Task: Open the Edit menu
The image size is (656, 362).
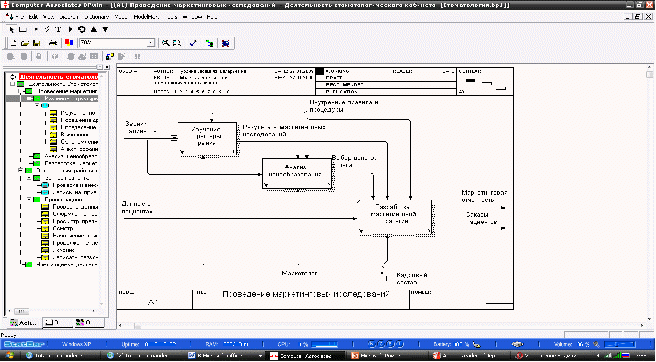Action: click(x=34, y=17)
